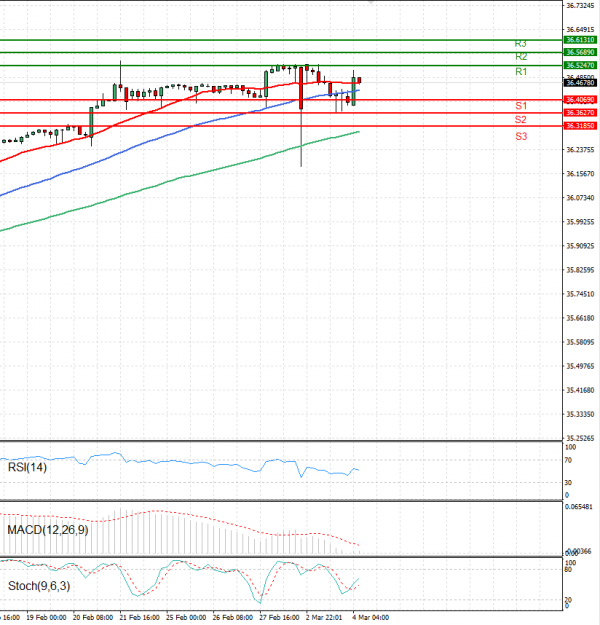Click the MACD(12,26,9) indicator label
Viewport: 600px width, 625px height.
coord(48,530)
